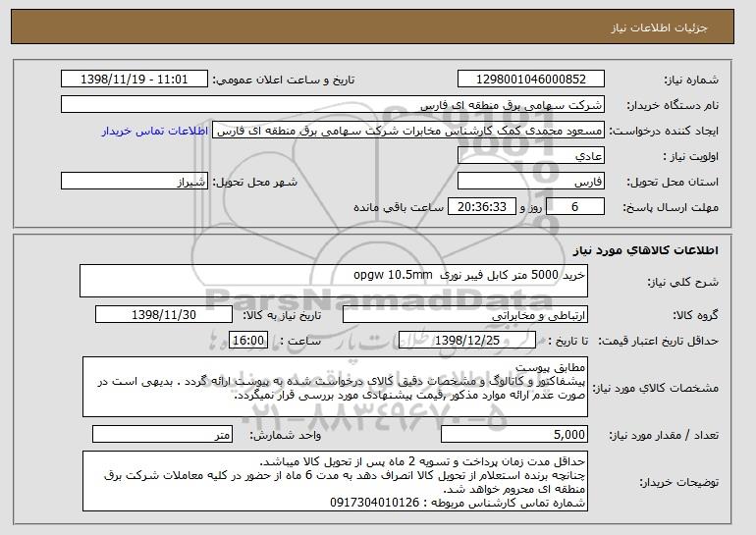Click the label نام دستگاه خریدار
The width and height of the screenshot is (756, 535).
(673, 105)
